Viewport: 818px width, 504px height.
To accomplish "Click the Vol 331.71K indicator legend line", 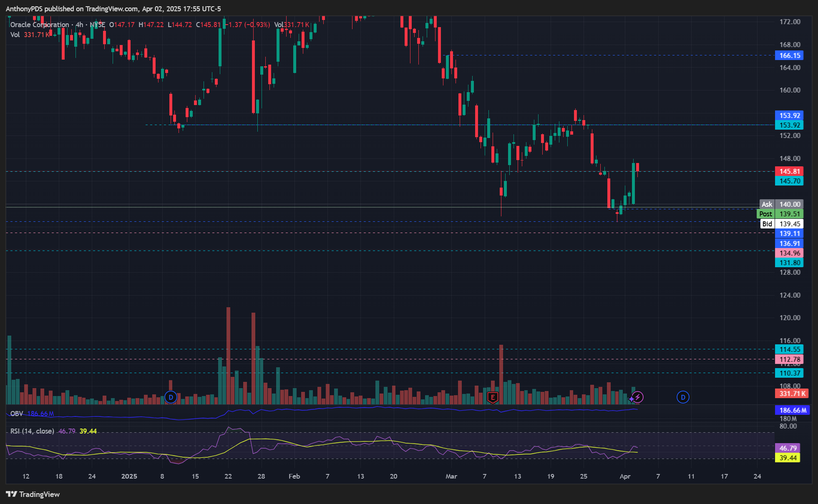I will coord(30,35).
